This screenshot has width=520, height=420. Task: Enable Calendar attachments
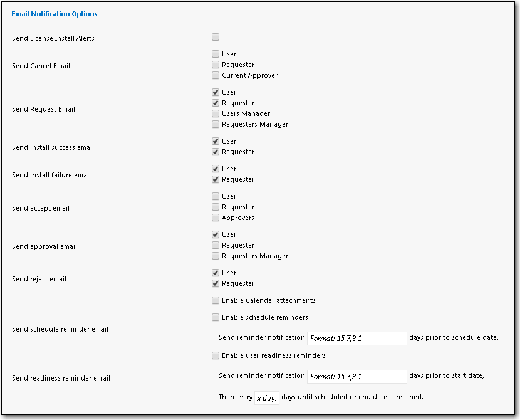tap(216, 300)
